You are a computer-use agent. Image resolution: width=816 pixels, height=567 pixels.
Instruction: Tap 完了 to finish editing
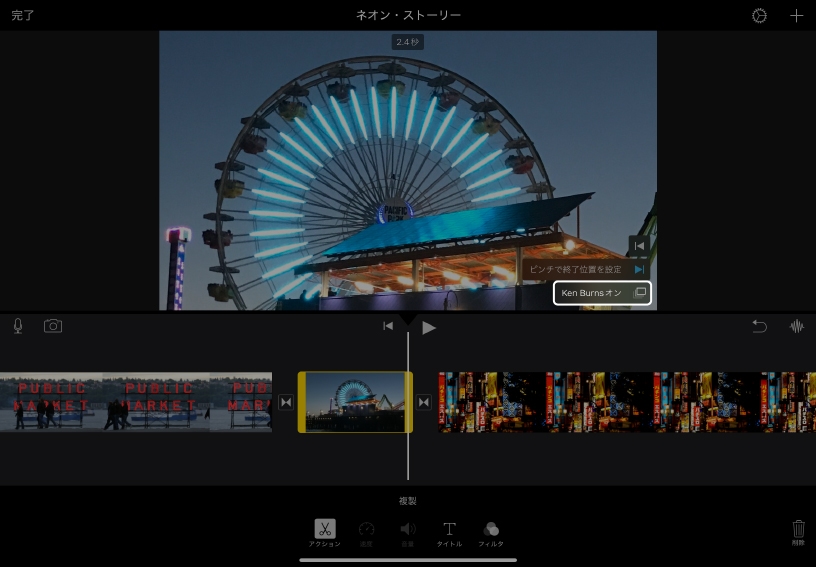[23, 16]
